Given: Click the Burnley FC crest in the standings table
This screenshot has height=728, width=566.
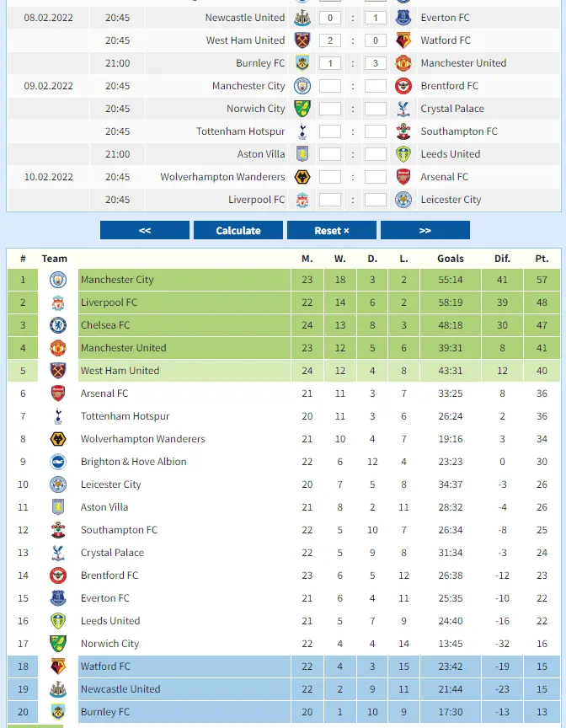Looking at the screenshot, I should [x=58, y=712].
